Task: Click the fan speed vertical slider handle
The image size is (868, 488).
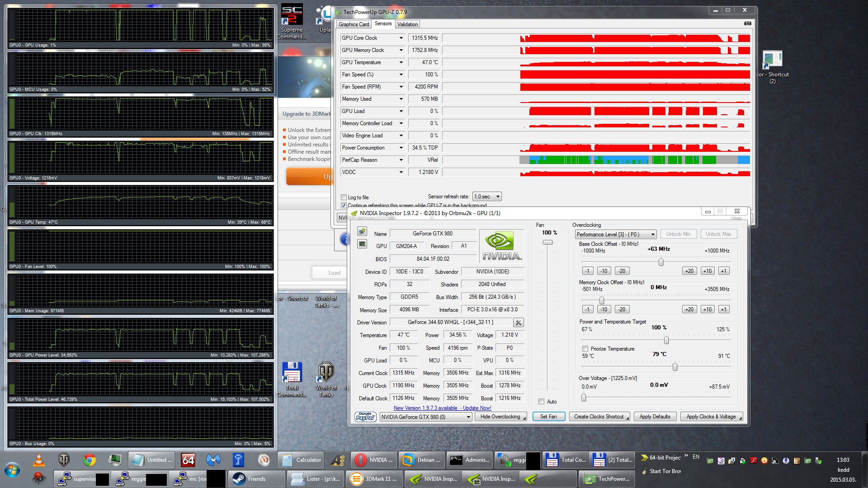Action: (547, 243)
